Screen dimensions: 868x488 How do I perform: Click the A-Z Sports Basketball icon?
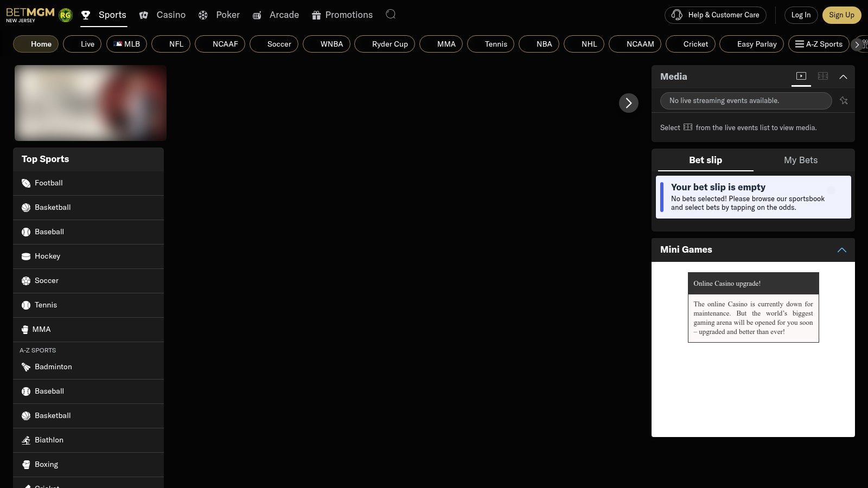click(x=26, y=416)
